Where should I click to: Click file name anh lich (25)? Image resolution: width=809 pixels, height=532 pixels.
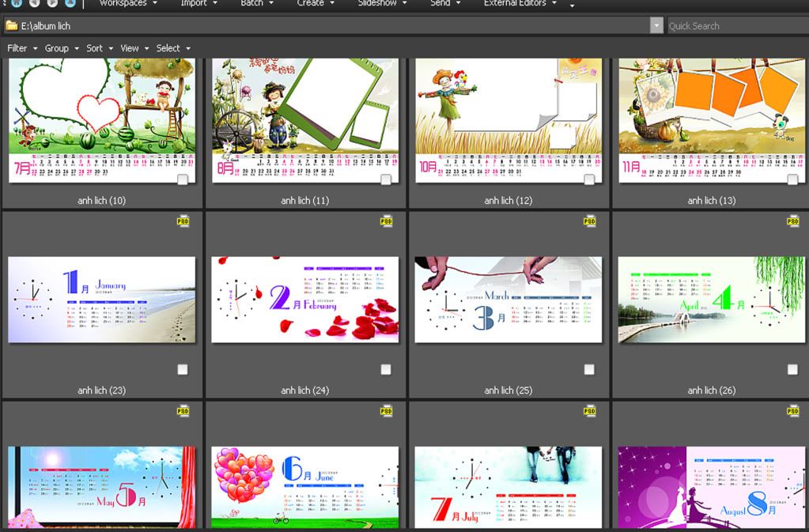508,391
